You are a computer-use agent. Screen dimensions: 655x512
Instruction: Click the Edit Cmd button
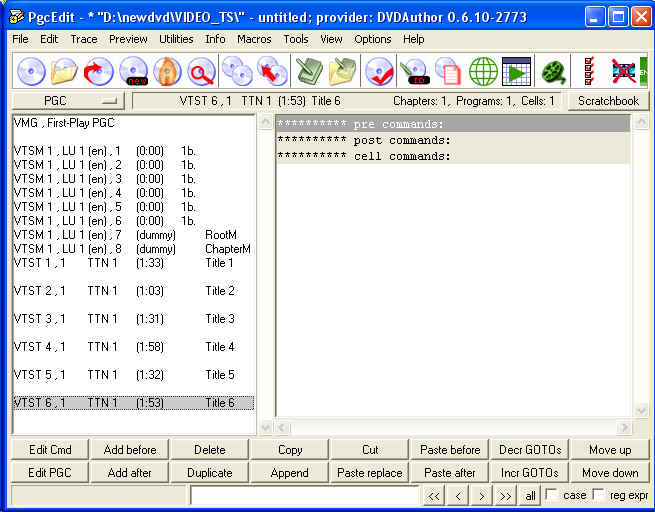[50, 450]
